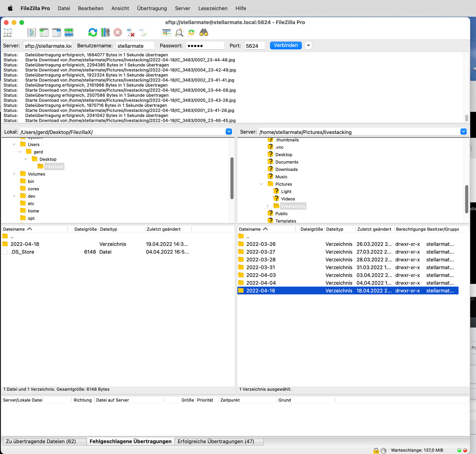Open the FileZilla Pro menu

click(x=35, y=8)
